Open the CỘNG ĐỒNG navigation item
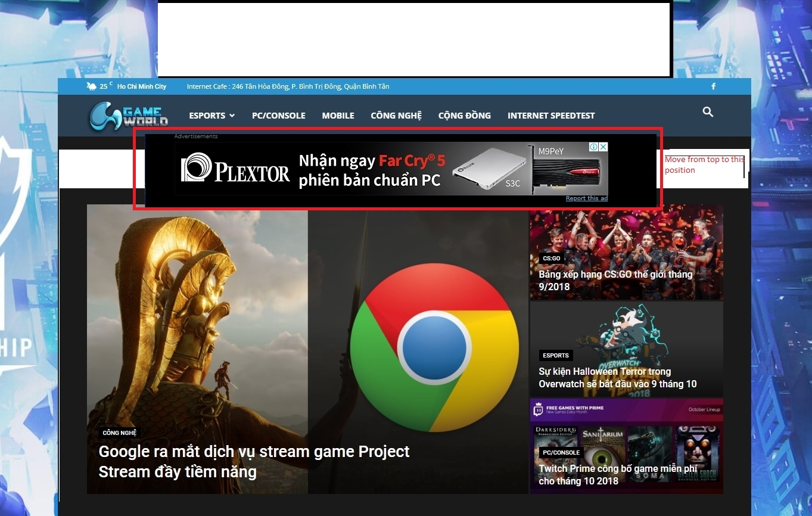The image size is (812, 516). [465, 116]
